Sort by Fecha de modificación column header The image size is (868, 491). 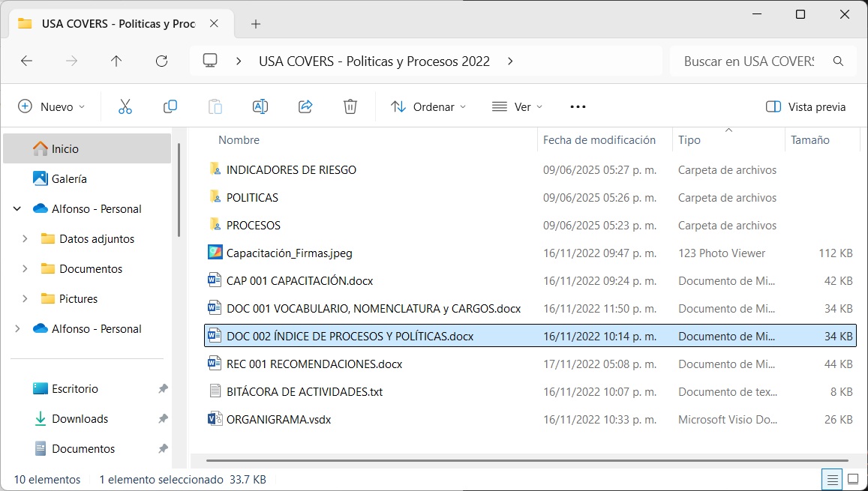coord(599,140)
